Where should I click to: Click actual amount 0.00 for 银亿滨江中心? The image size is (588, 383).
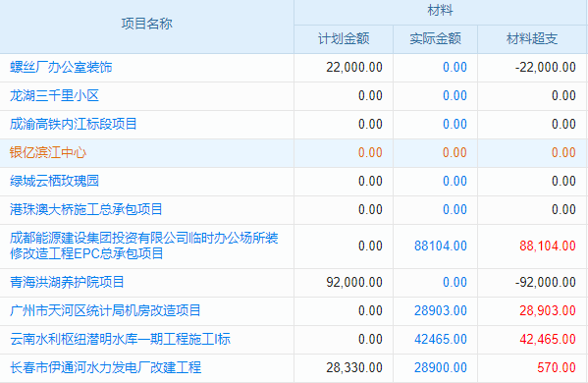(x=454, y=152)
